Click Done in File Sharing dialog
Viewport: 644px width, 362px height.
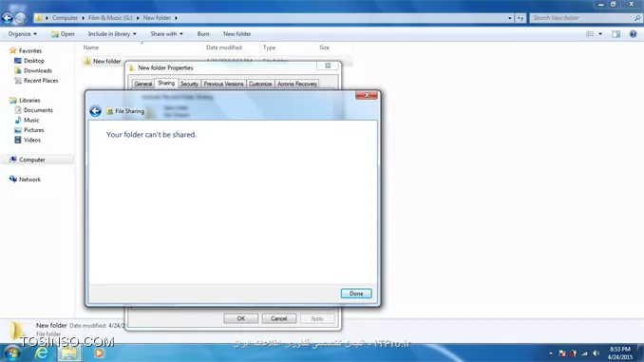pyautogui.click(x=356, y=294)
